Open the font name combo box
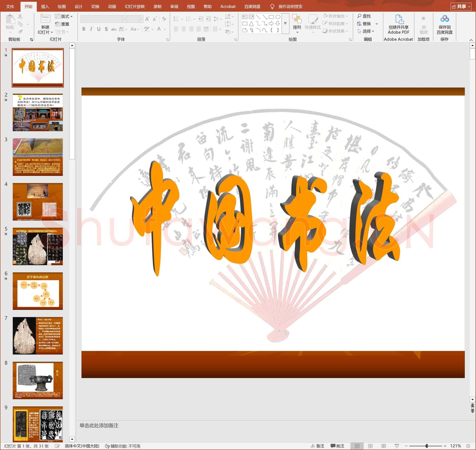This screenshot has width=476, height=450. click(x=103, y=19)
